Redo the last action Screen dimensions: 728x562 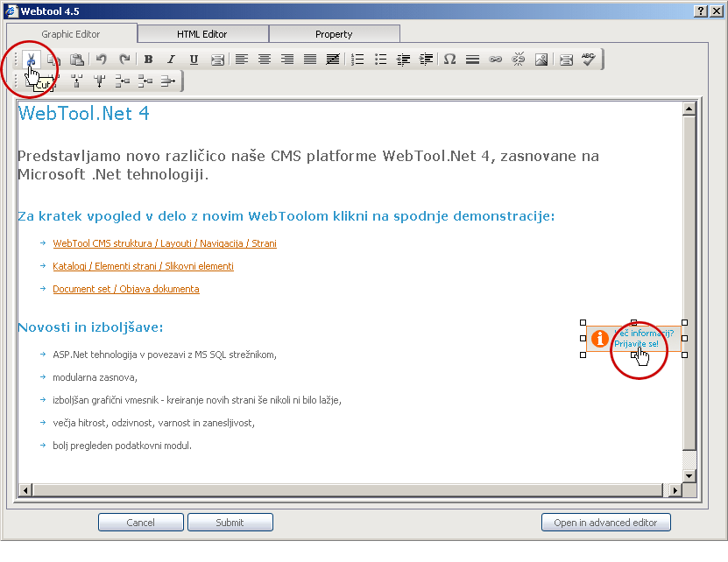124,60
